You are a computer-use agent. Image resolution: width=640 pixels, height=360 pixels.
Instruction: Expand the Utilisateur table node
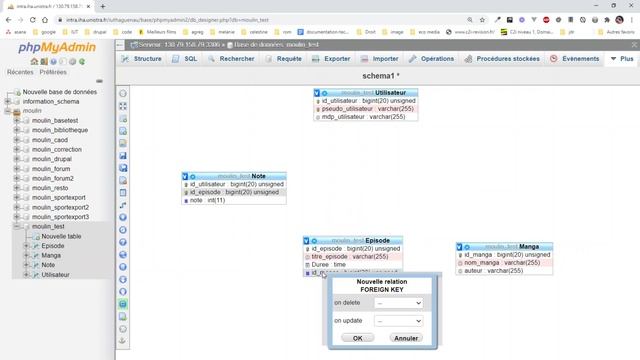pos(27,275)
